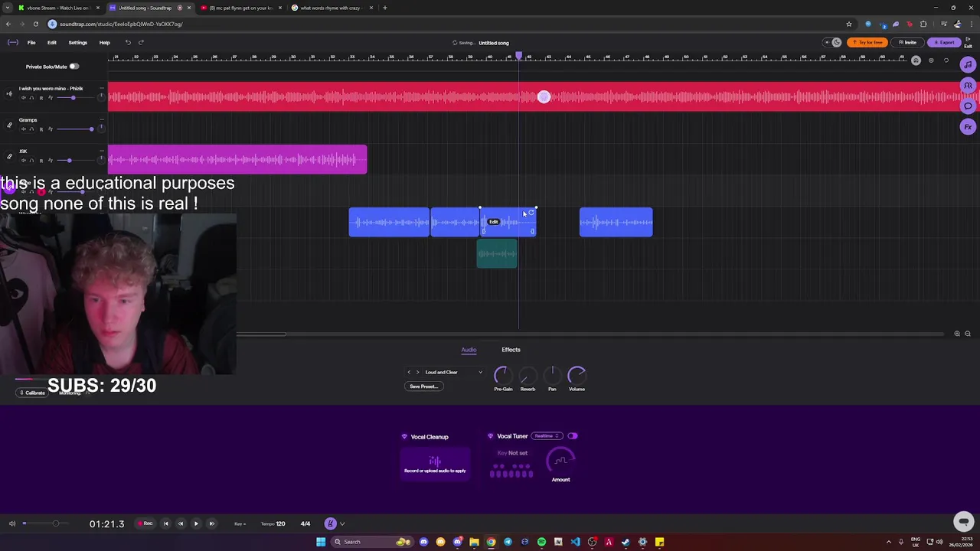Click the Try for free button
Viewport: 980px width, 551px height.
click(867, 42)
